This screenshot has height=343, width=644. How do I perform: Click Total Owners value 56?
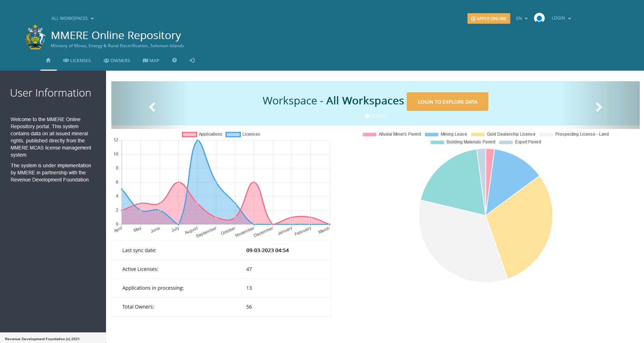pos(249,307)
